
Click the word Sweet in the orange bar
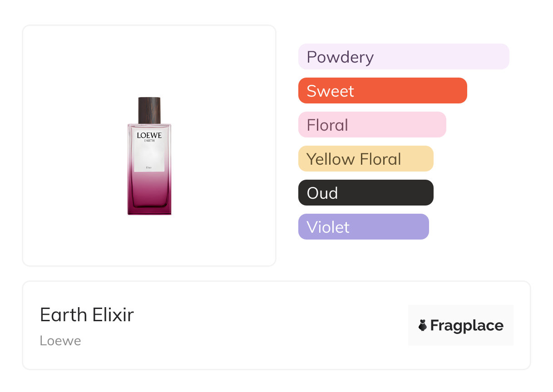[330, 91]
